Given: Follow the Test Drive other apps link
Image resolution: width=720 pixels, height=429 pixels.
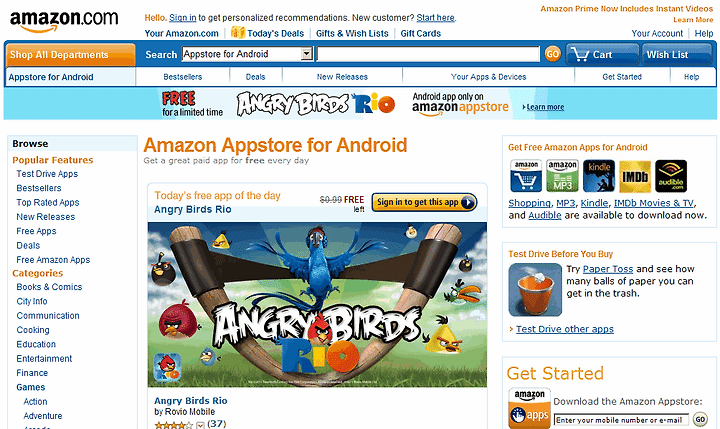Looking at the screenshot, I should click(x=565, y=329).
